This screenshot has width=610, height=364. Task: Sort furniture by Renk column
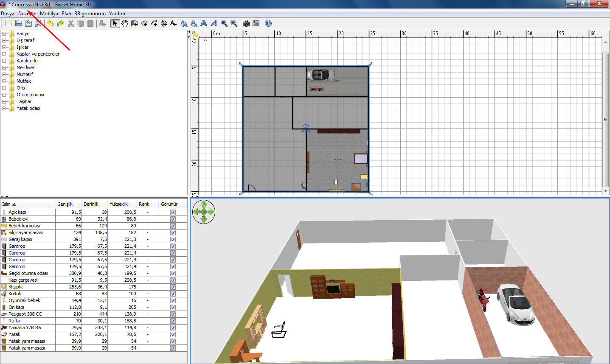coord(148,204)
